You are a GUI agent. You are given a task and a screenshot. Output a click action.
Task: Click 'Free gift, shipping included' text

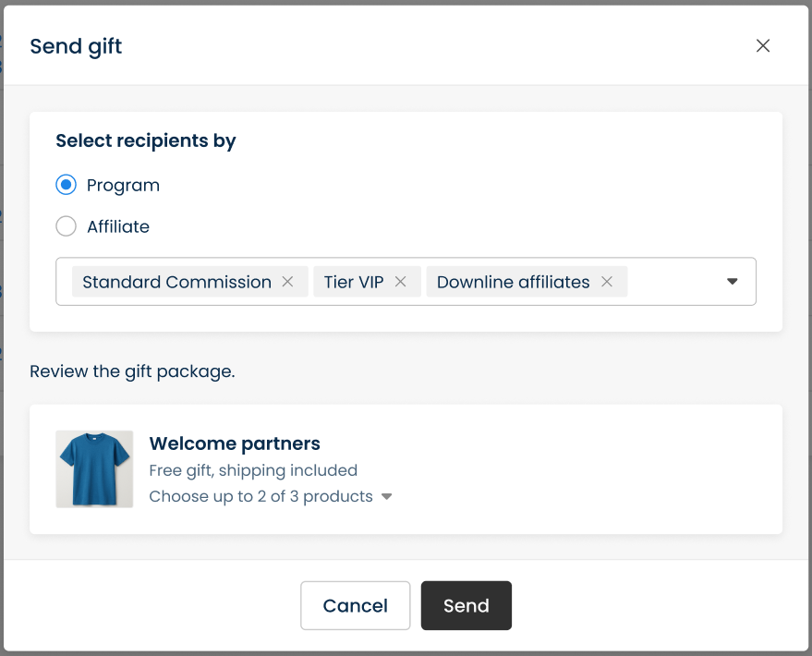pos(253,471)
